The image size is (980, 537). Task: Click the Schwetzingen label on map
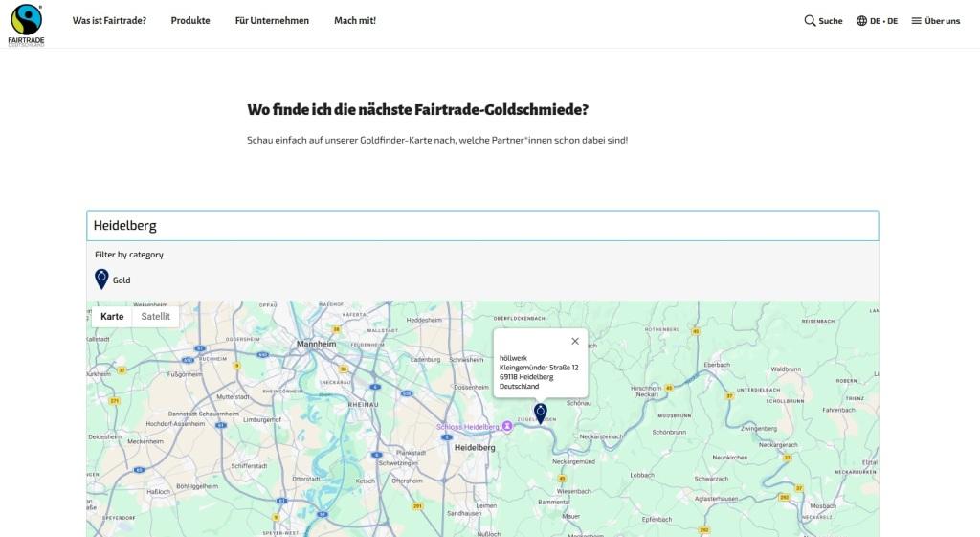point(398,463)
